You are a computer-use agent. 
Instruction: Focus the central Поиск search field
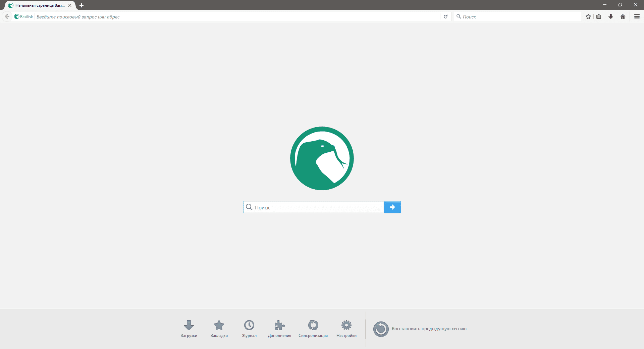point(314,207)
